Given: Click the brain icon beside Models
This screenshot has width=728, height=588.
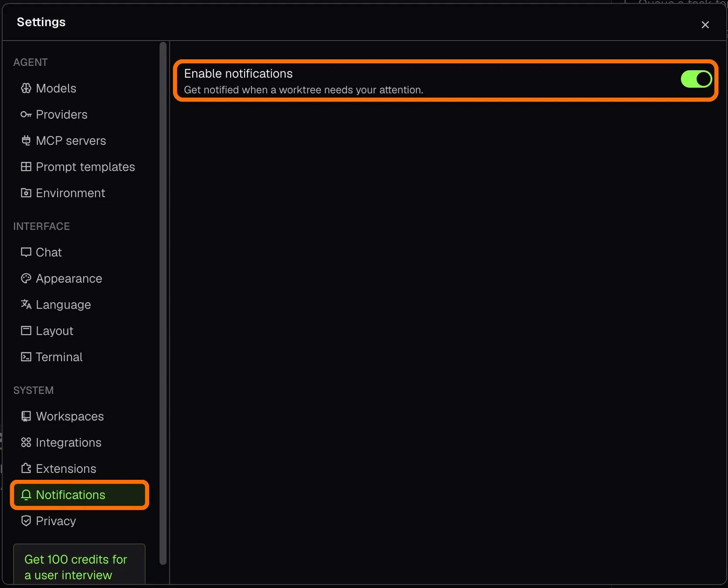Looking at the screenshot, I should 26,89.
